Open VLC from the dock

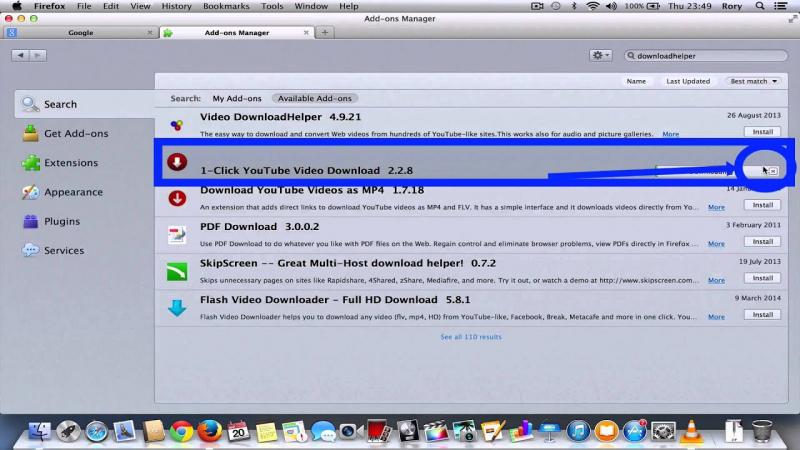click(691, 432)
